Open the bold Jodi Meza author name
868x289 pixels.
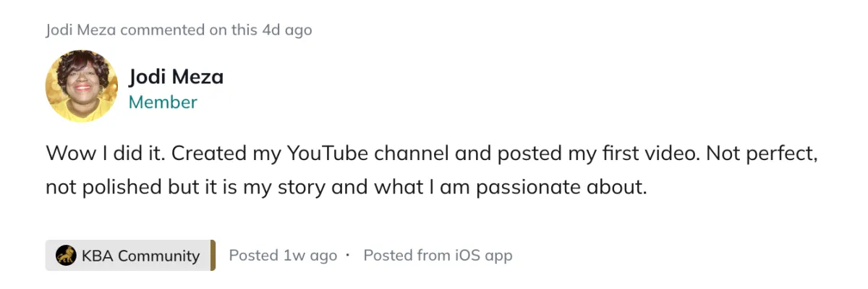tap(176, 77)
